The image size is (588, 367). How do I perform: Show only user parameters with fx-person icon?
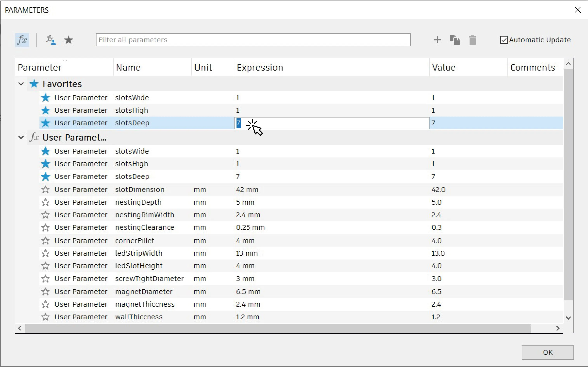pyautogui.click(x=51, y=40)
